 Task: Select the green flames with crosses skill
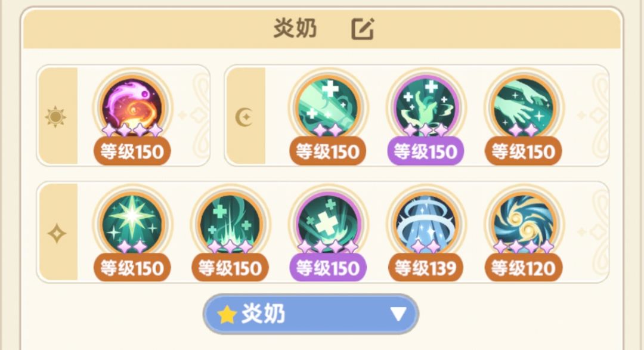point(230,224)
